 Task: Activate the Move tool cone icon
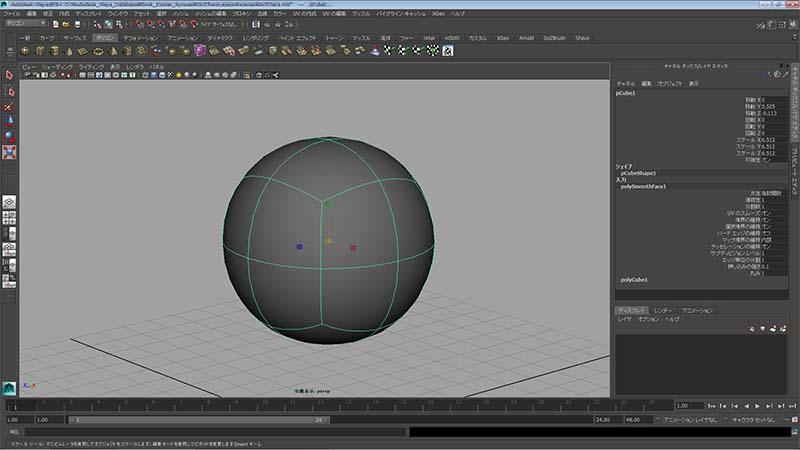tap(9, 121)
